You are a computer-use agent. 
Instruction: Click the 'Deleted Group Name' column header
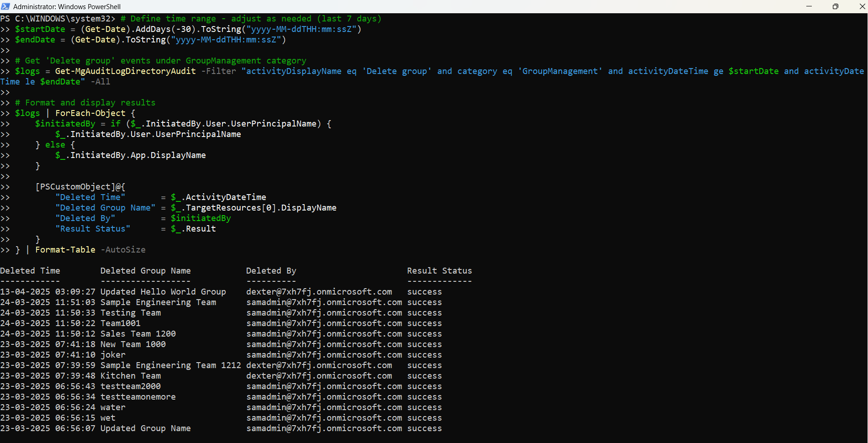[x=145, y=271]
